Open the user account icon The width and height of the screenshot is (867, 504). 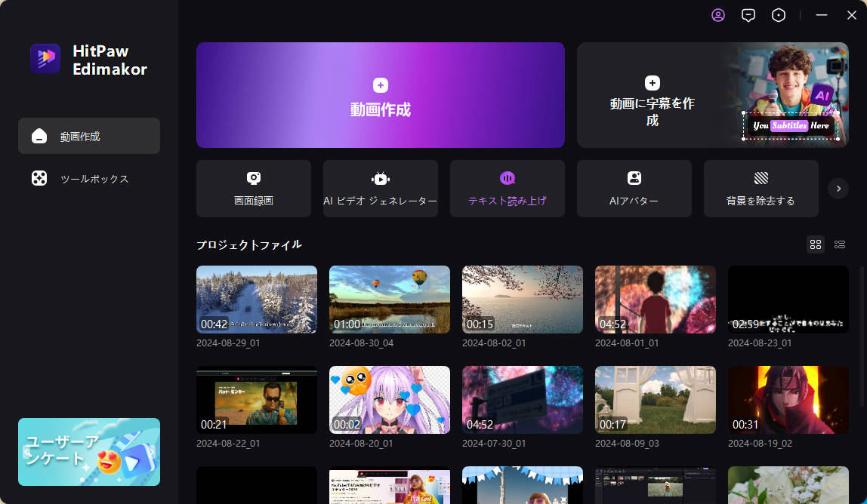[718, 14]
